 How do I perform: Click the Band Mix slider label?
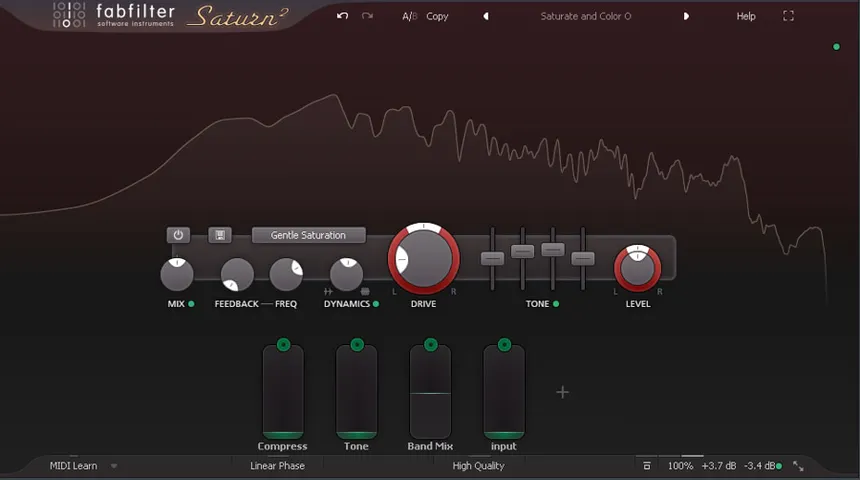(430, 447)
